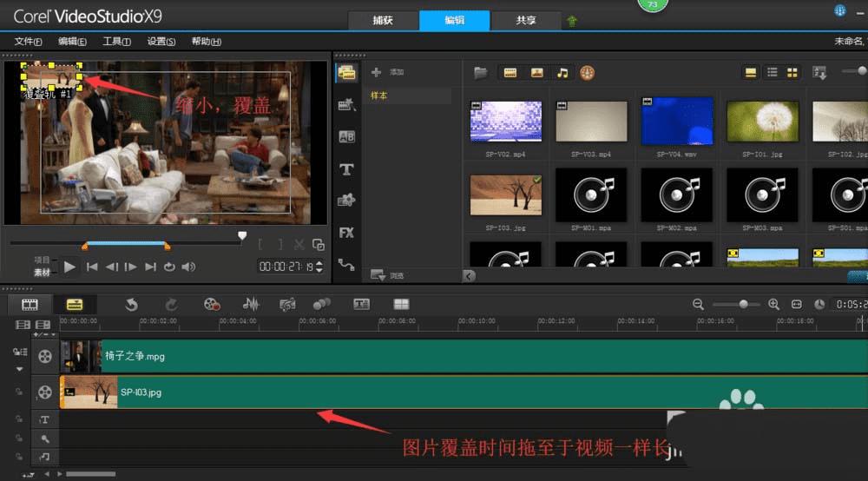Adjust the timeline zoom slider

(x=744, y=305)
